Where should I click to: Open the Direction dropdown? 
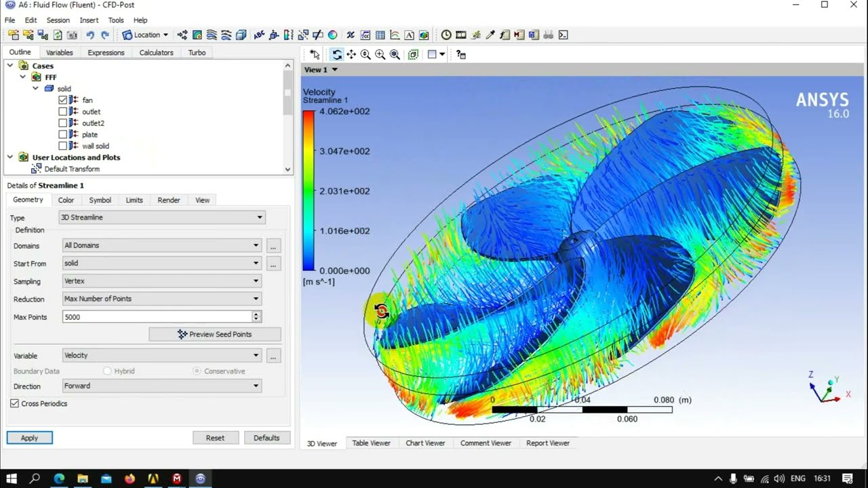click(x=162, y=386)
